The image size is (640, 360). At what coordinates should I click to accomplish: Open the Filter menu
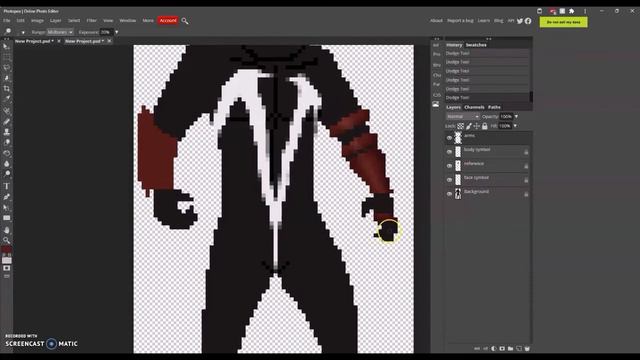point(91,20)
